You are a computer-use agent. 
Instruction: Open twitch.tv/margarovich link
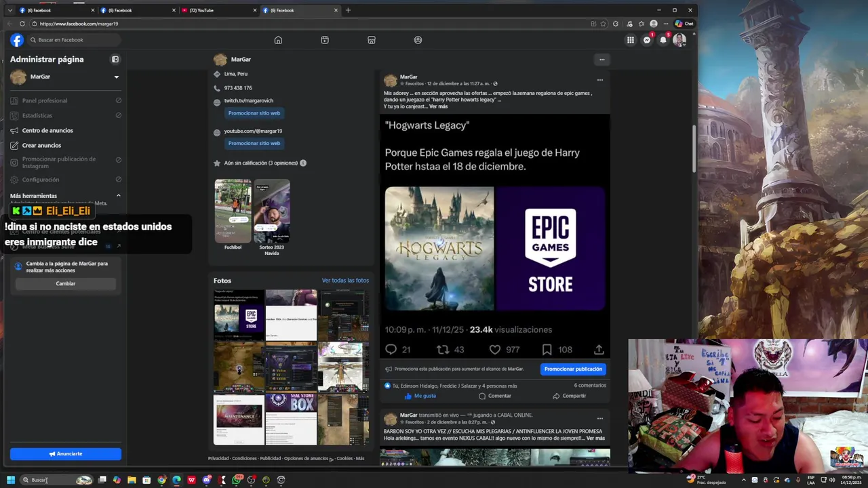coord(249,101)
